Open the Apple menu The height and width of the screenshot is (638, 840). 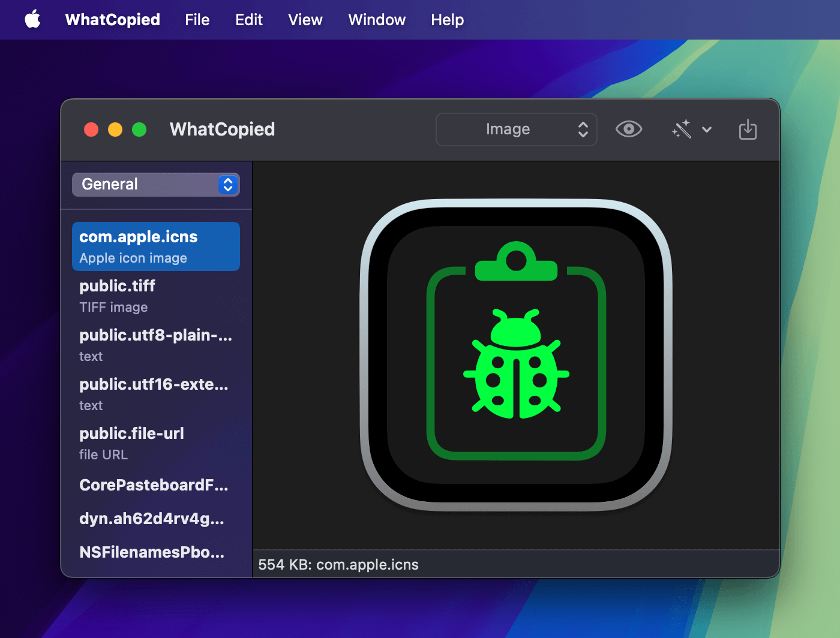click(33, 20)
